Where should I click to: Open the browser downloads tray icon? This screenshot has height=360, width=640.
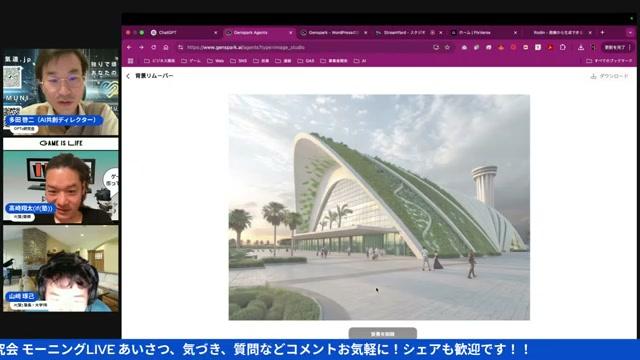581,47
